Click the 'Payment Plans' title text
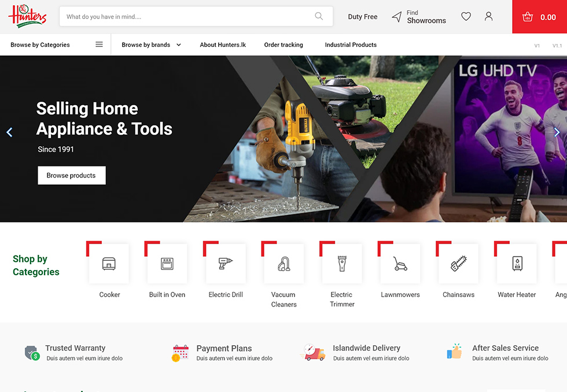Screen dimensions: 567x392 (224, 348)
